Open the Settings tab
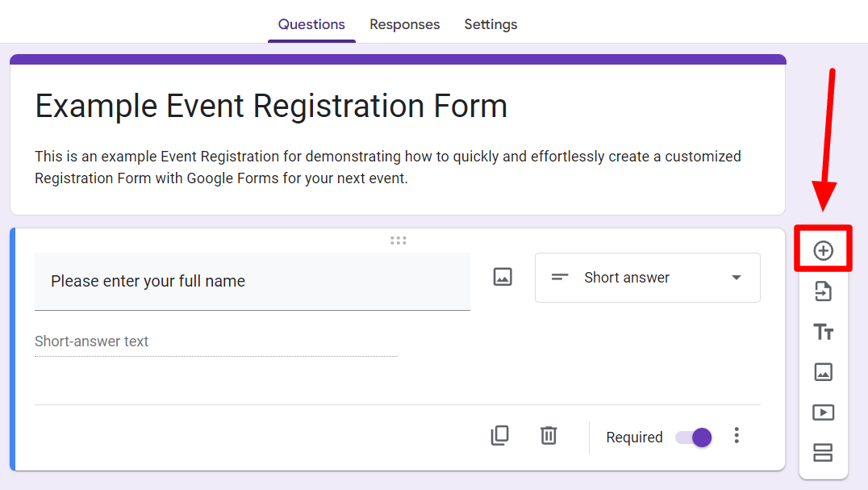868x490 pixels. pyautogui.click(x=490, y=24)
